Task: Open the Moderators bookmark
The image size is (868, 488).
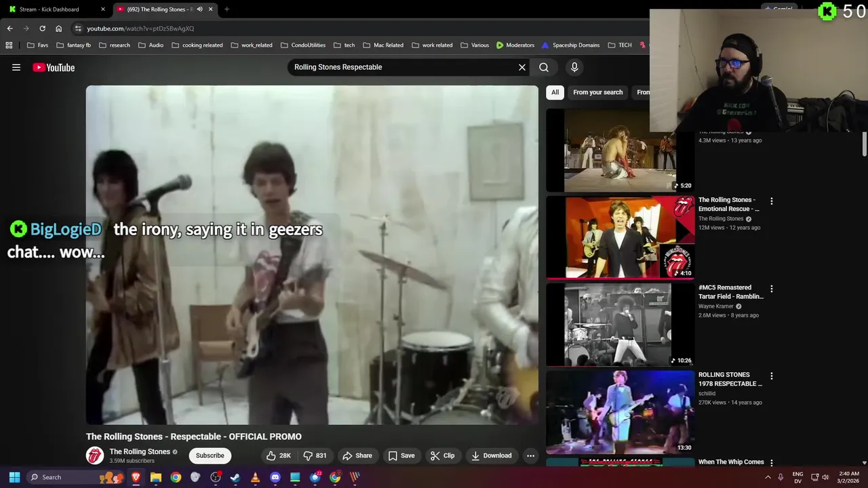Action: pyautogui.click(x=515, y=45)
